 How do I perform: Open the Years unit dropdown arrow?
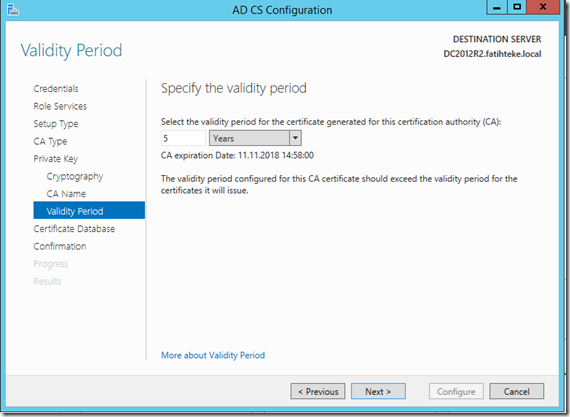[x=295, y=138]
